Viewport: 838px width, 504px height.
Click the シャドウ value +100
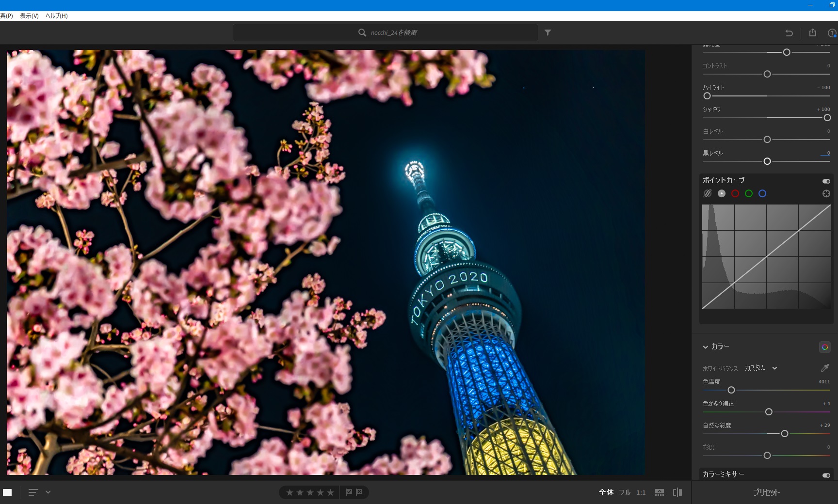[x=824, y=110]
